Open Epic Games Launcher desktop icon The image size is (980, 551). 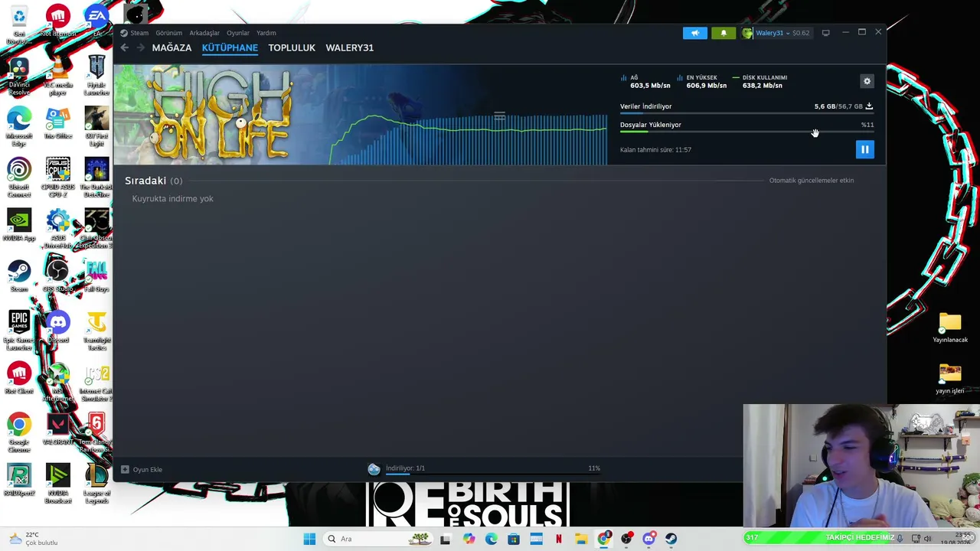(x=19, y=331)
